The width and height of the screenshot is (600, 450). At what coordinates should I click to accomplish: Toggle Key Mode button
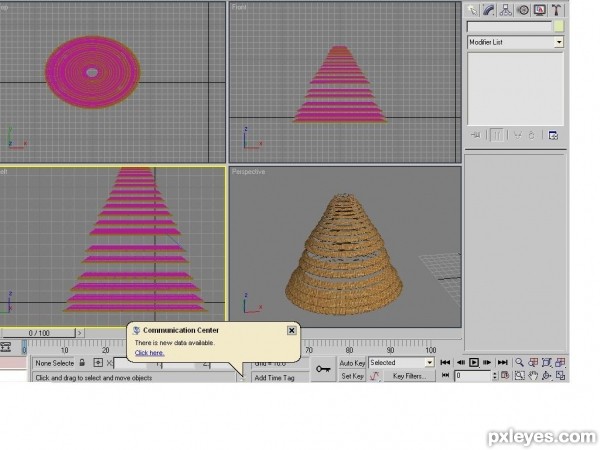click(x=445, y=375)
